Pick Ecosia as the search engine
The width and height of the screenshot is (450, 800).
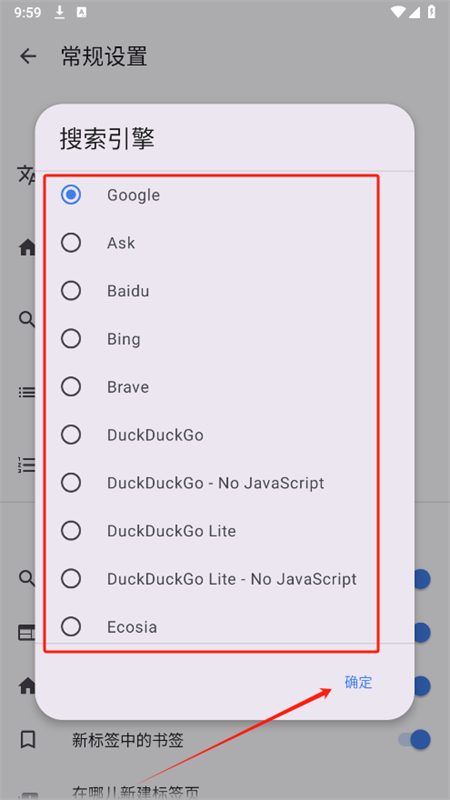224,627
